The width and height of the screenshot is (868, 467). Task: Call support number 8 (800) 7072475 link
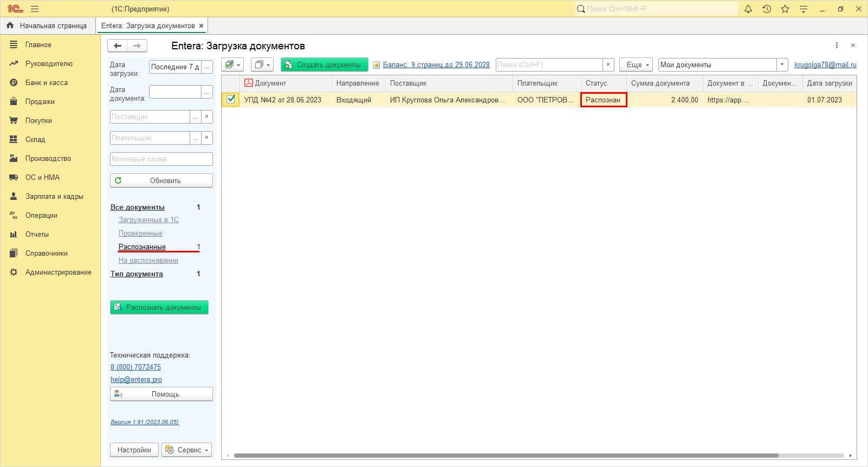135,367
